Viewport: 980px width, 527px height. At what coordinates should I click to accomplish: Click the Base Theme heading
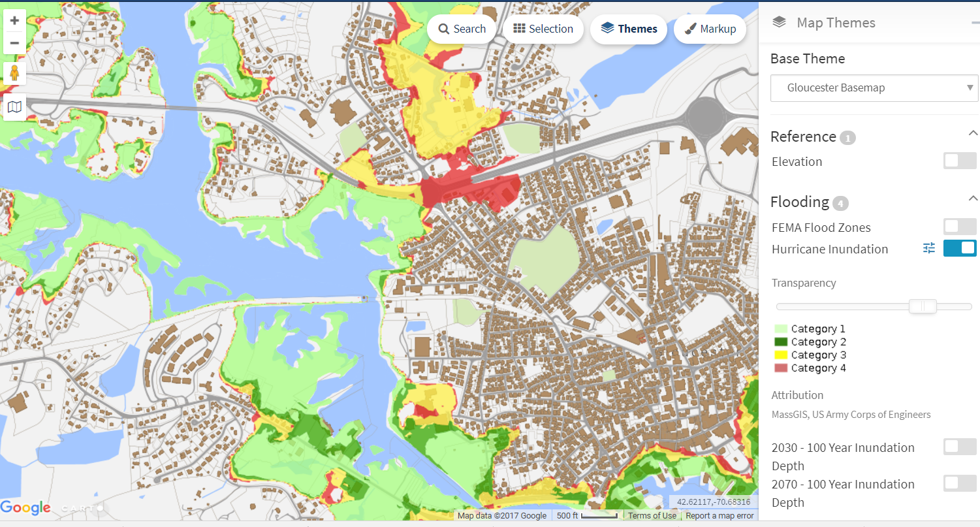(x=808, y=59)
